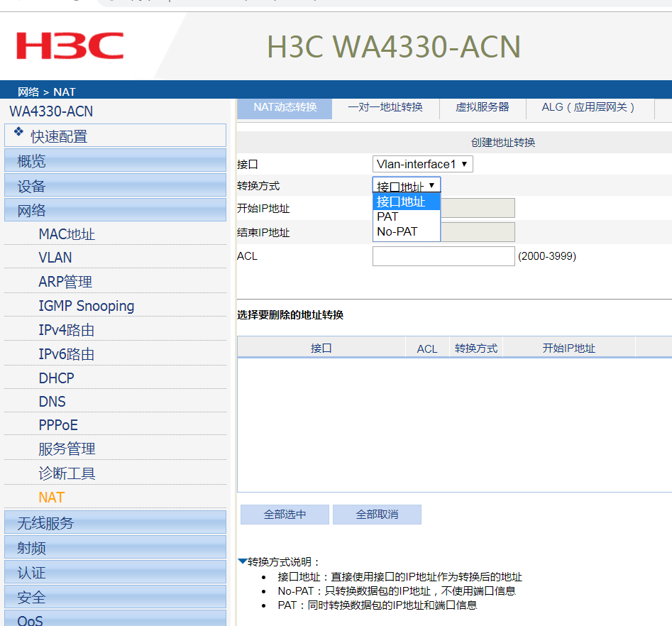Open the 服务管理 page
Viewport: 672px width, 626px height.
(67, 449)
